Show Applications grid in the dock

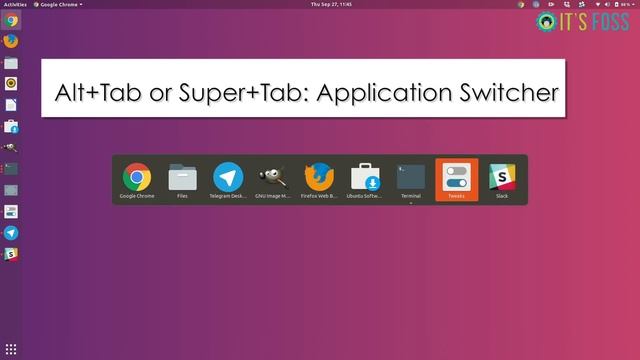(x=11, y=349)
